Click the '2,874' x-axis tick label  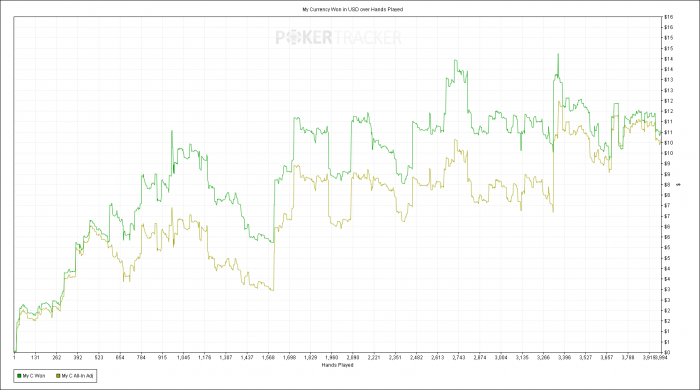[x=480, y=357]
